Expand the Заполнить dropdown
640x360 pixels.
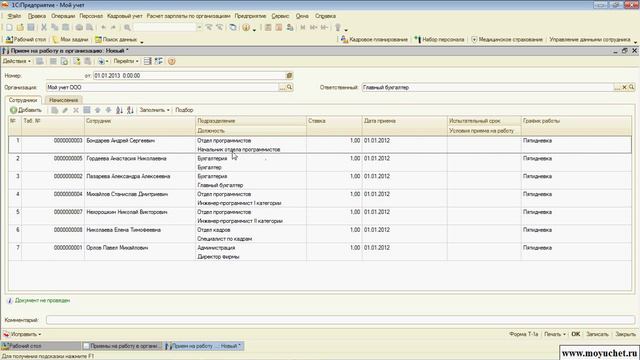coord(154,110)
